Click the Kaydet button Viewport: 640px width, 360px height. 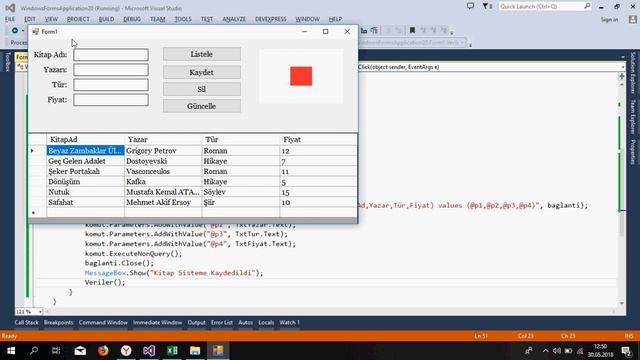point(202,72)
